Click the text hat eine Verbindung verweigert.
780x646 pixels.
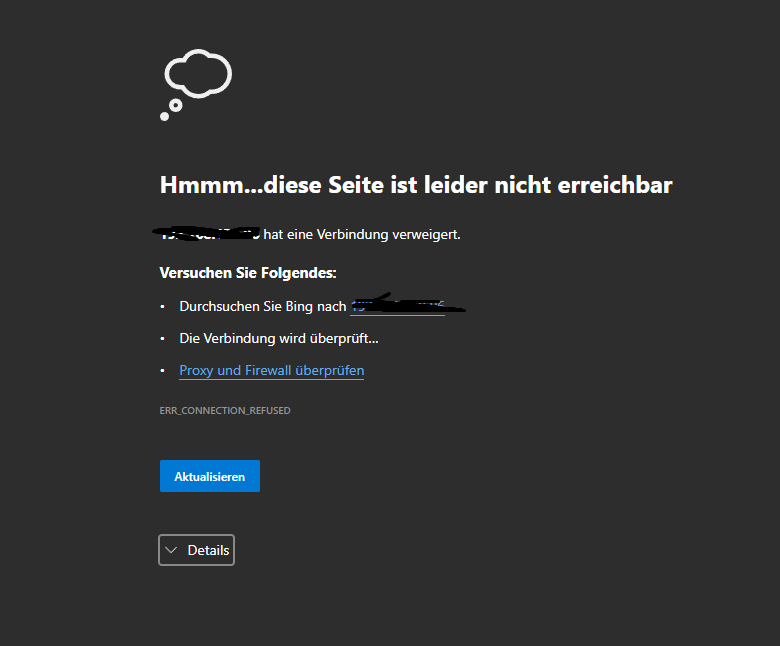362,234
